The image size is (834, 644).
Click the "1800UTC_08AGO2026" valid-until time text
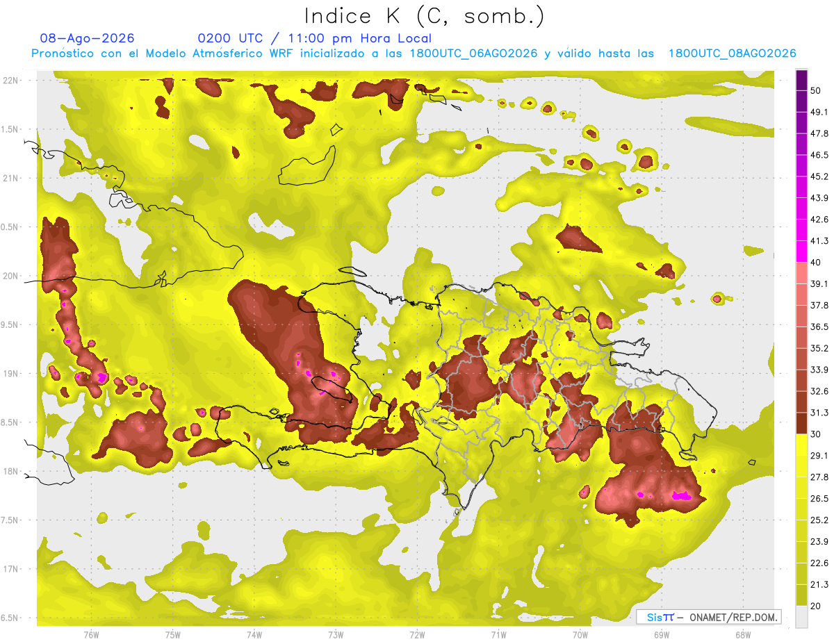pos(732,53)
